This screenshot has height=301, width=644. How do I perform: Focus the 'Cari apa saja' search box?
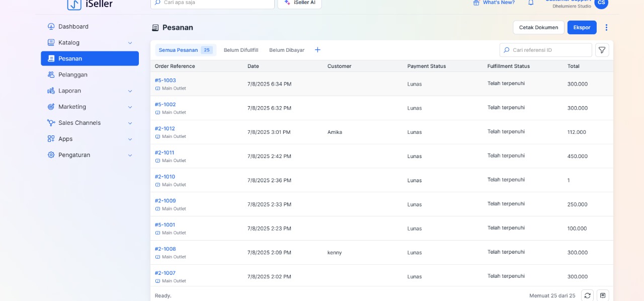(212, 3)
